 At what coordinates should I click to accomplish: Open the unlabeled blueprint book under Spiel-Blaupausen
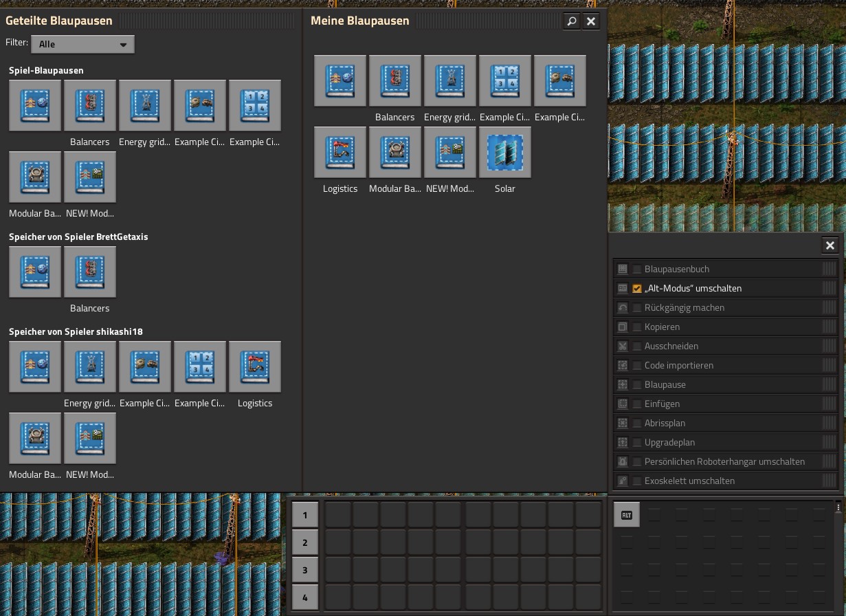pyautogui.click(x=35, y=105)
